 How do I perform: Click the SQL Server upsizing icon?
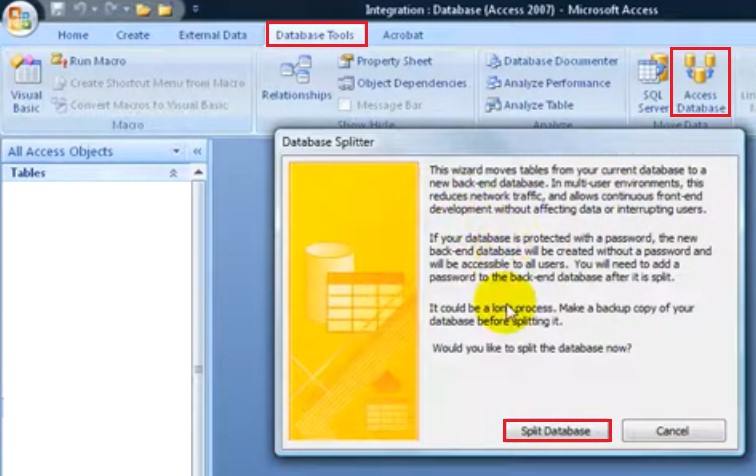point(653,83)
